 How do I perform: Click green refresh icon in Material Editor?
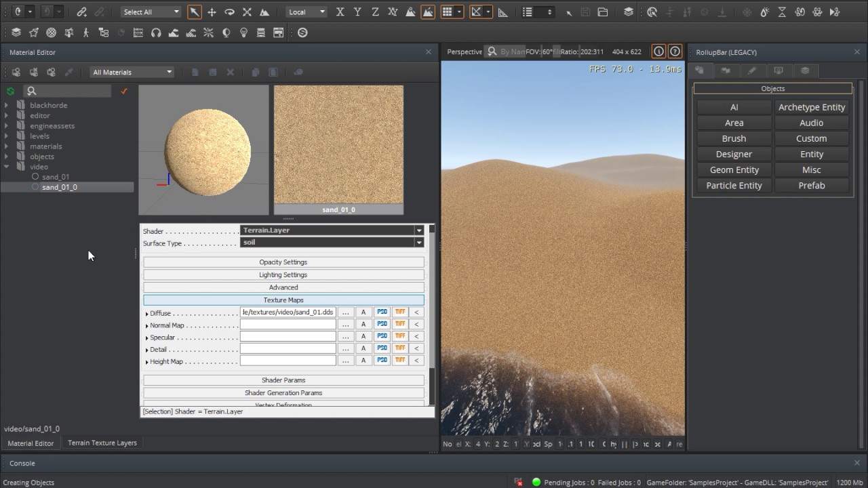pyautogui.click(x=11, y=91)
